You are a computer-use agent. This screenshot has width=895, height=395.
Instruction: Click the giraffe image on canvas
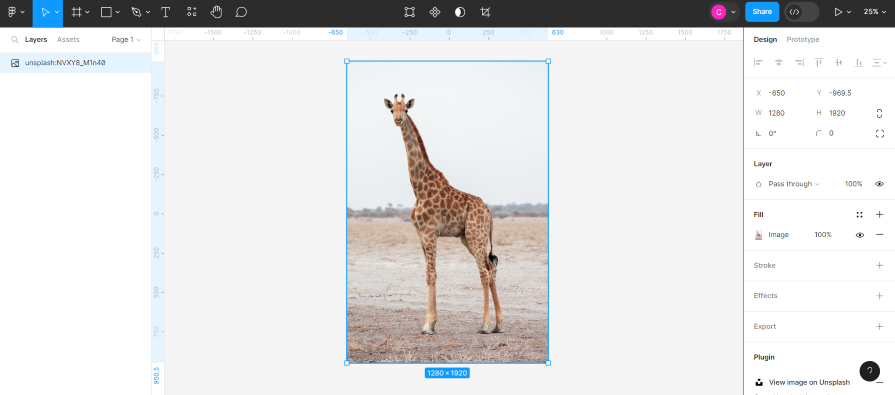[x=448, y=212]
